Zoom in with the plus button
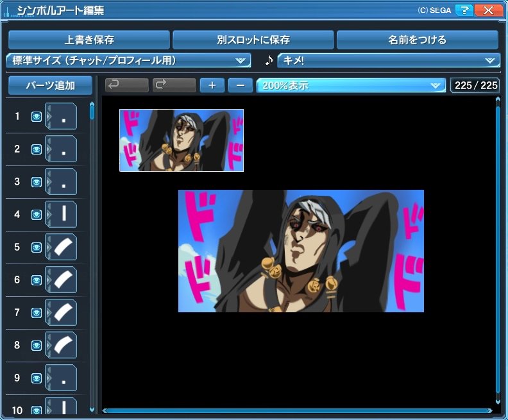Viewport: 508px width, 420px height. tap(212, 85)
